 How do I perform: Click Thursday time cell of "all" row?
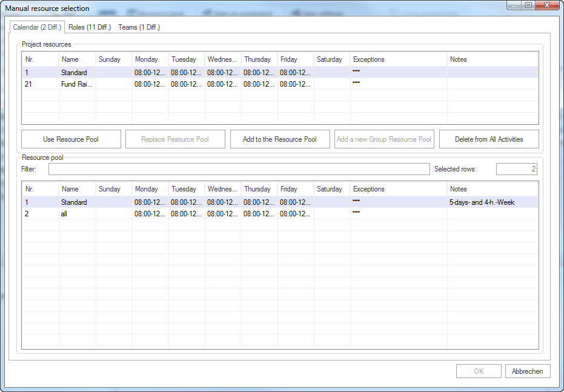pyautogui.click(x=259, y=214)
